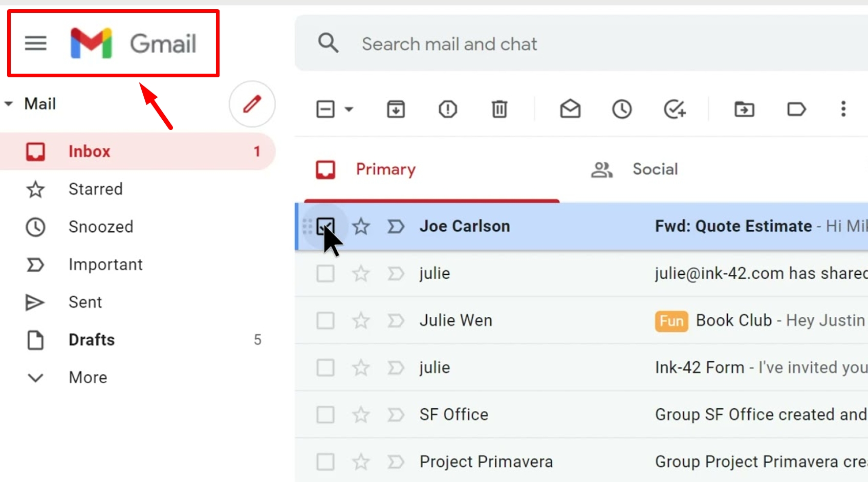Archive the selected email
The image size is (868, 482).
396,109
